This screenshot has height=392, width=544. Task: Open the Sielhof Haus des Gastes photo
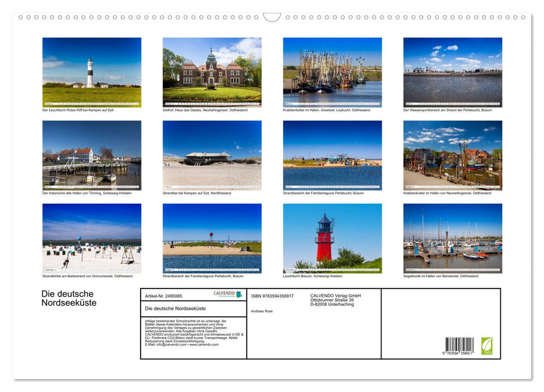(212, 72)
